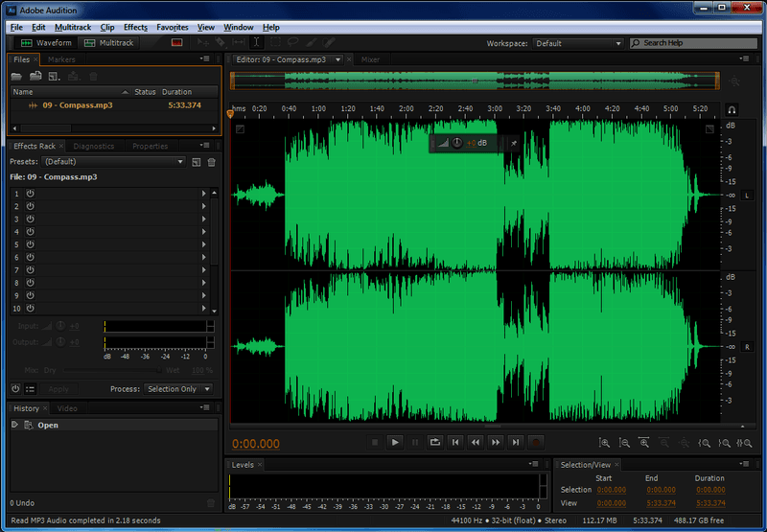Open the Editor file dropdown arrow
Image resolution: width=767 pixels, height=532 pixels.
[x=338, y=59]
